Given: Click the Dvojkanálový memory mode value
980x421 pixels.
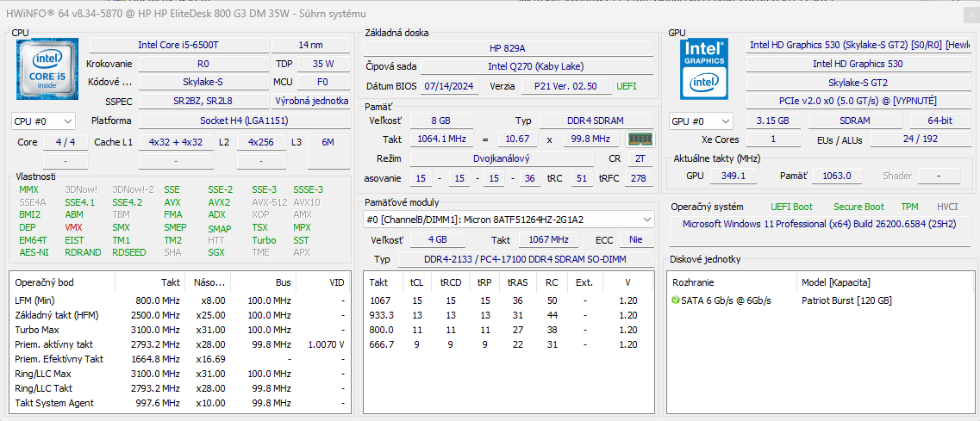Looking at the screenshot, I should click(x=502, y=158).
